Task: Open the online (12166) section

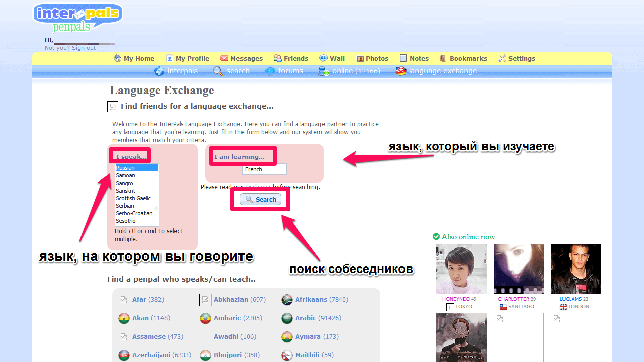Action: pos(350,71)
